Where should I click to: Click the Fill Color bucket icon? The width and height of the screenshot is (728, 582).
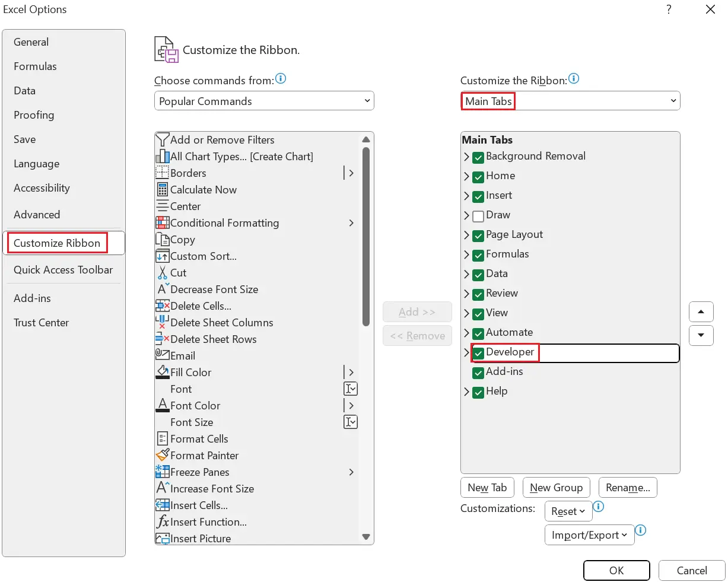(x=162, y=373)
